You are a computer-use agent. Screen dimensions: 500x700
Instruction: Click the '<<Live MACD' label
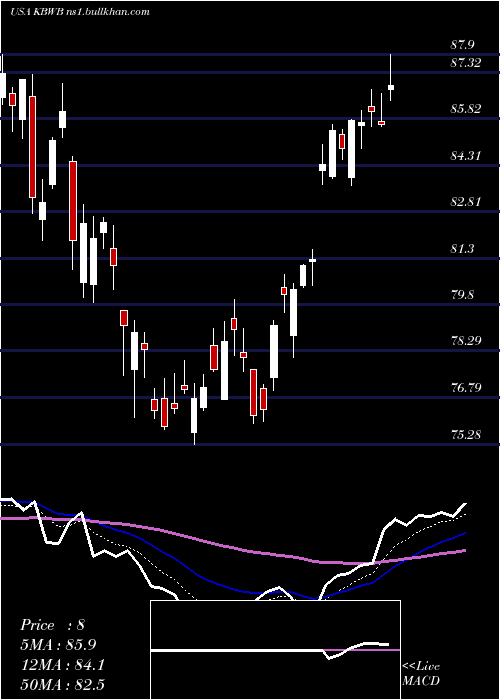tap(421, 674)
